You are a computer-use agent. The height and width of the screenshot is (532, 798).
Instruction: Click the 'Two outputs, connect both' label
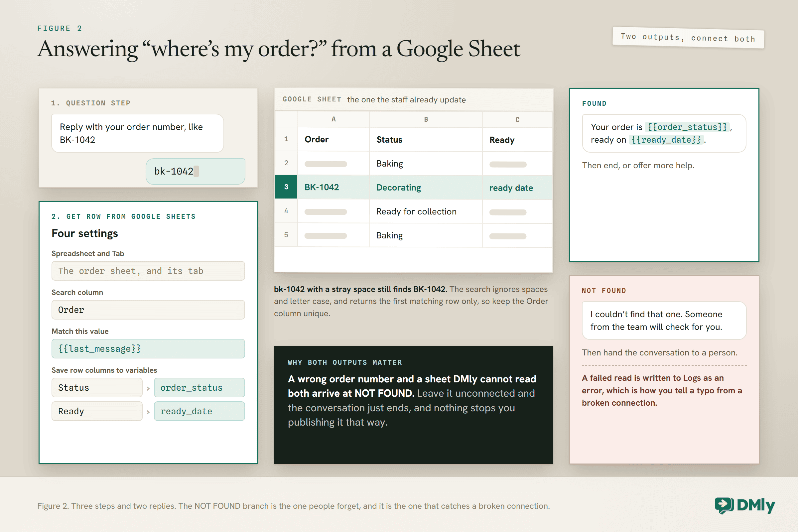coord(688,38)
